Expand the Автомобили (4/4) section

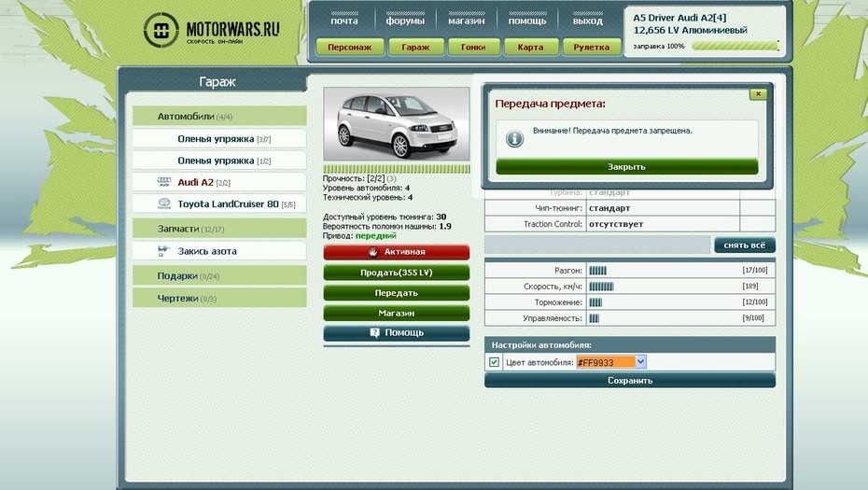pyautogui.click(x=219, y=117)
